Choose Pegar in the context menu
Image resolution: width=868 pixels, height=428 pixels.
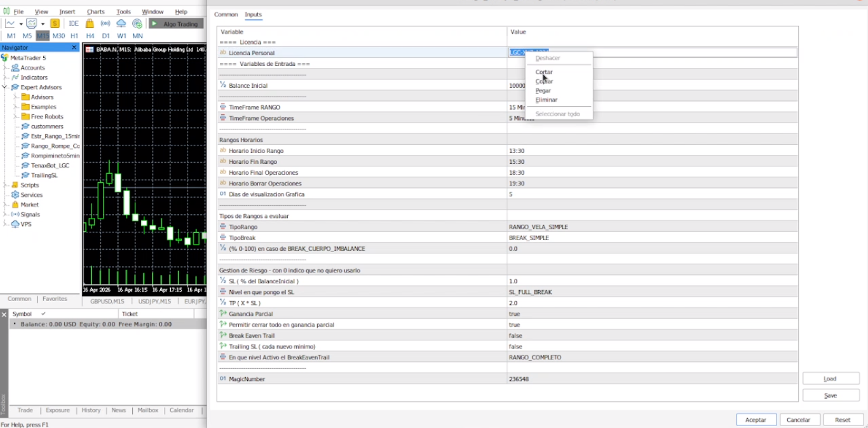click(543, 90)
